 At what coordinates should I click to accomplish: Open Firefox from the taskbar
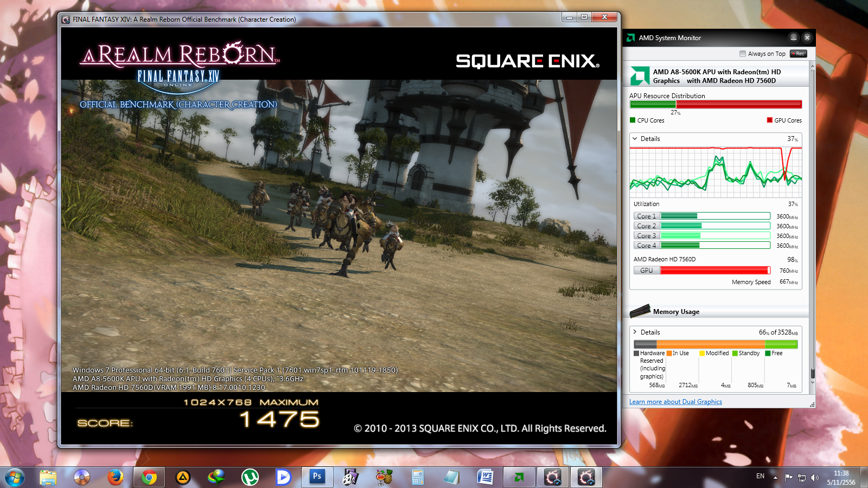pyautogui.click(x=116, y=477)
